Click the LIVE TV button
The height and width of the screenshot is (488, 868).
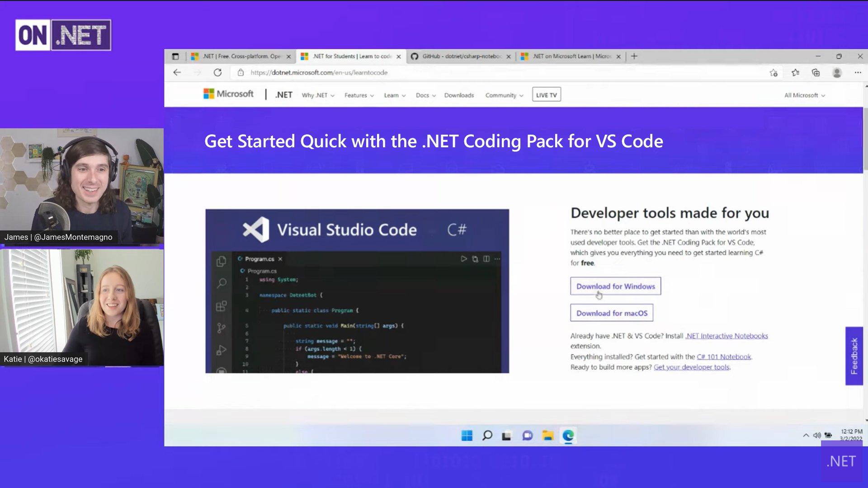pyautogui.click(x=546, y=95)
